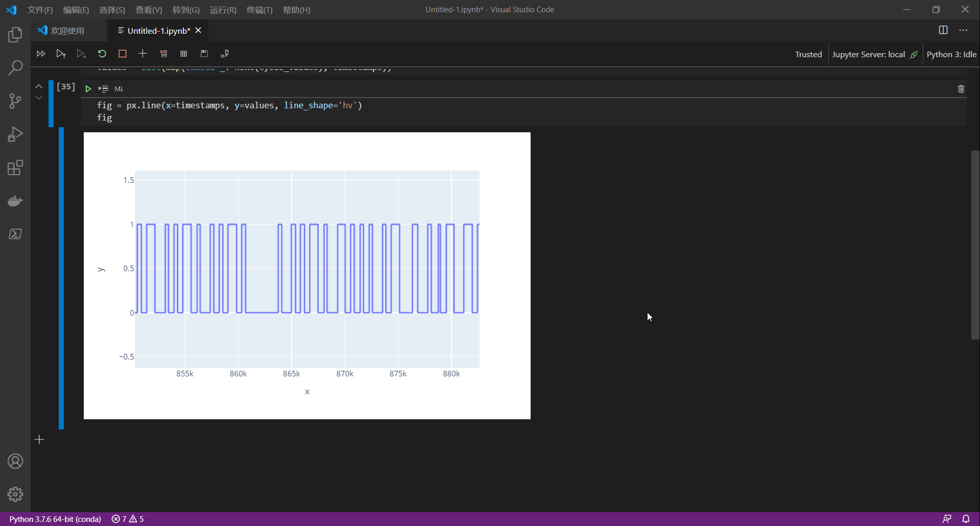Interrupt the running kernel
The image size is (980, 526).
click(122, 53)
